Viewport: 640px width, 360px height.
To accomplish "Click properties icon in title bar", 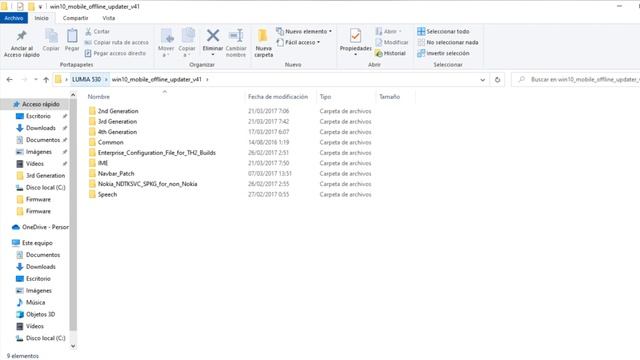I will point(20,7).
